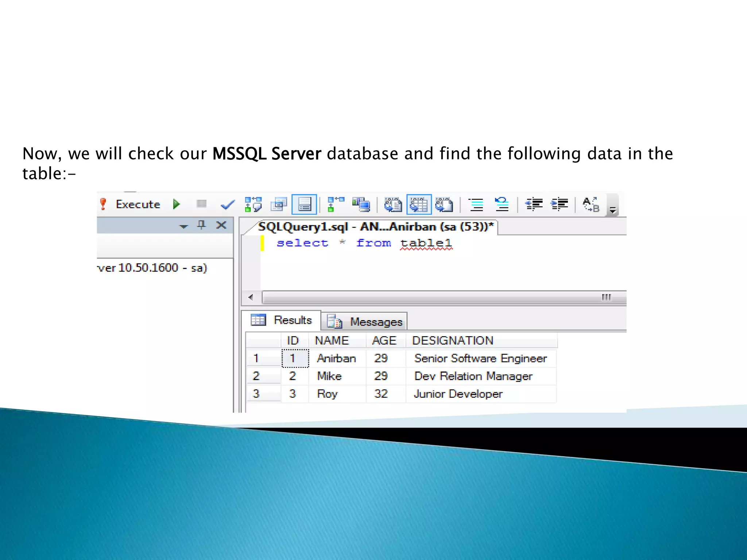747x560 pixels.
Task: Open toolbar overflow options arrow
Action: 612,210
